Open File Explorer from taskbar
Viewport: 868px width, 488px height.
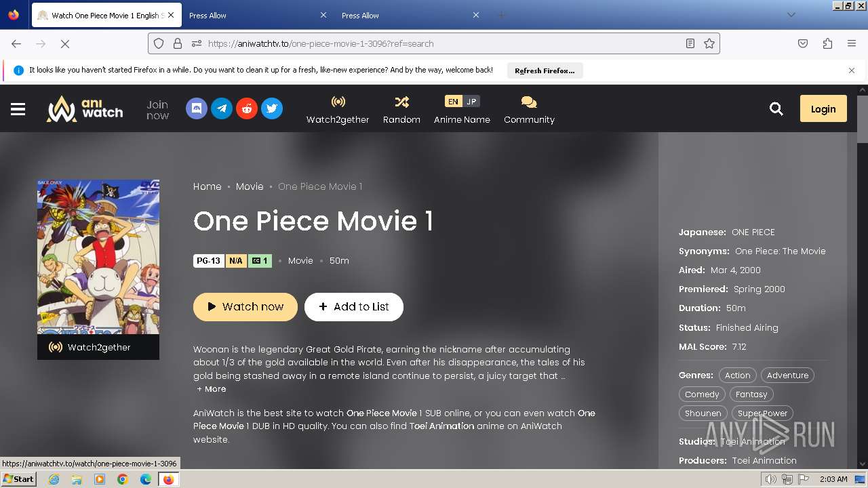[77, 479]
